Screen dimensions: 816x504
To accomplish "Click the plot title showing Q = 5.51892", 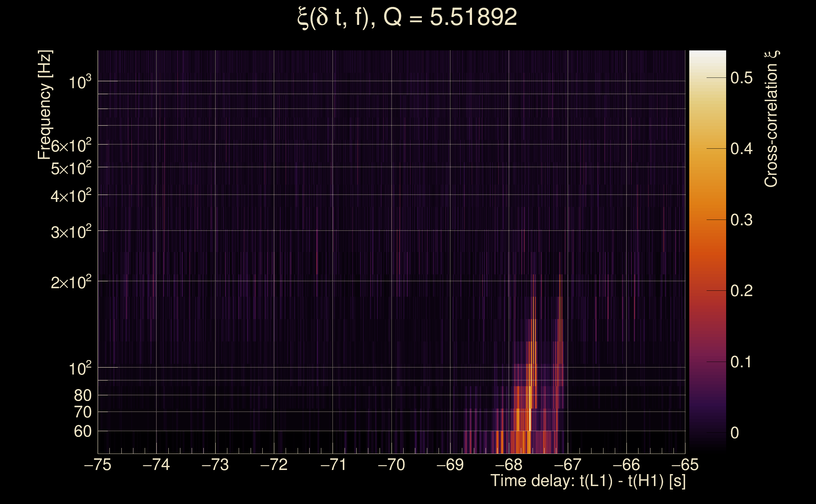I will tap(407, 17).
